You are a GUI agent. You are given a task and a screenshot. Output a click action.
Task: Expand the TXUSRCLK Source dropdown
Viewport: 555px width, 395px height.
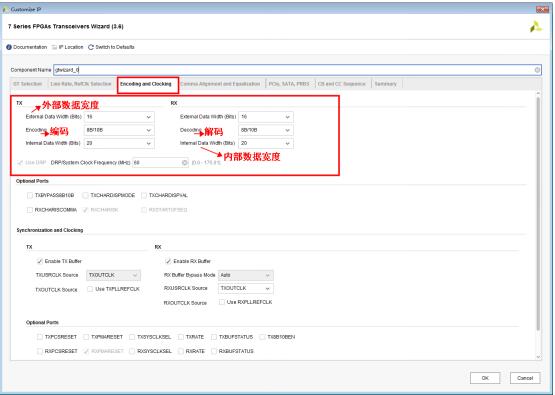point(113,275)
